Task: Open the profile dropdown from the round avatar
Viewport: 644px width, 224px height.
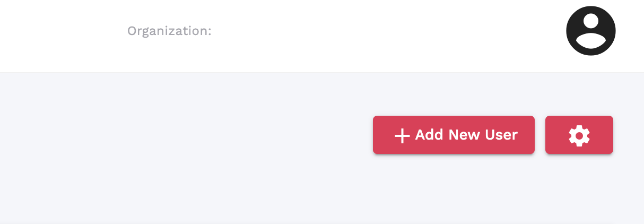Action: click(x=591, y=31)
